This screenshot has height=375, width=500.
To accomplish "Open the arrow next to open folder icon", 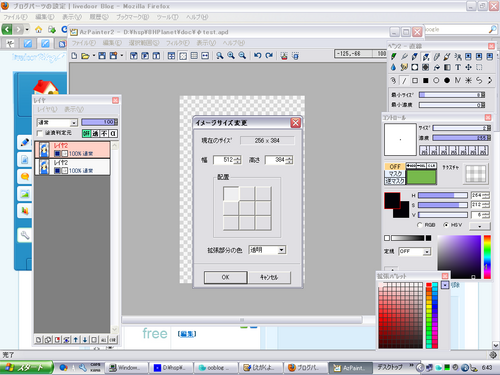I will (94, 56).
